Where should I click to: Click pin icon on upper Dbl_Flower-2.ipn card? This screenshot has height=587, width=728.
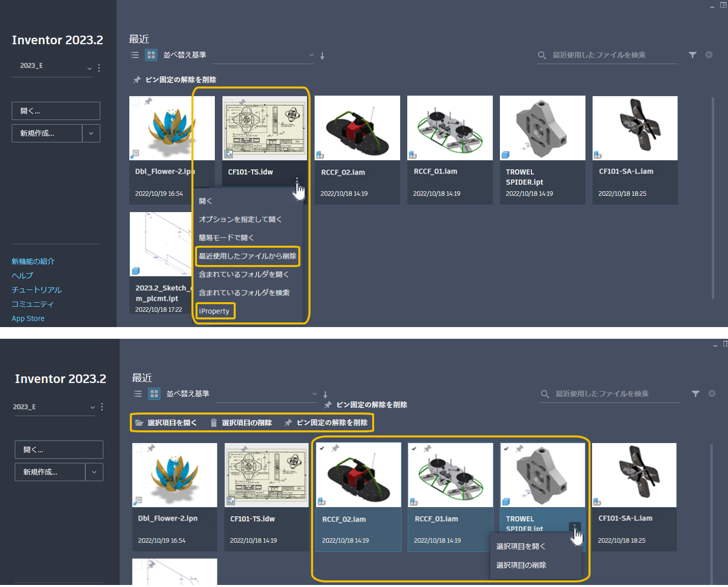pyautogui.click(x=148, y=101)
